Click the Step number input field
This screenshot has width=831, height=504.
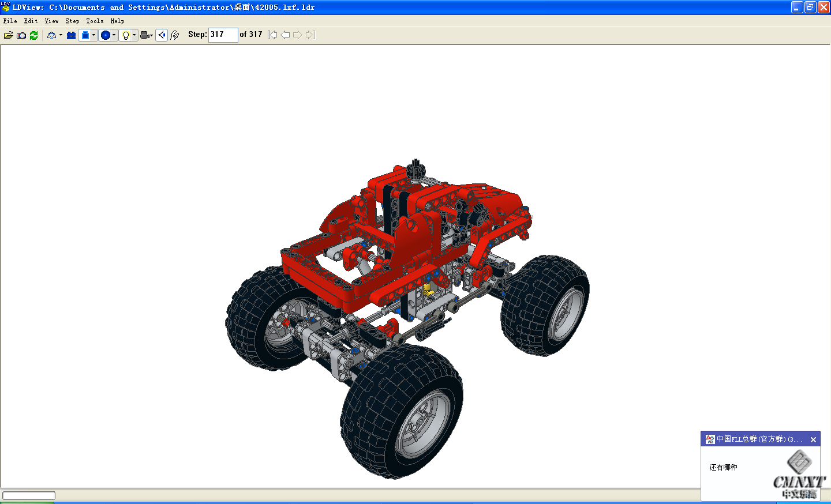click(223, 35)
